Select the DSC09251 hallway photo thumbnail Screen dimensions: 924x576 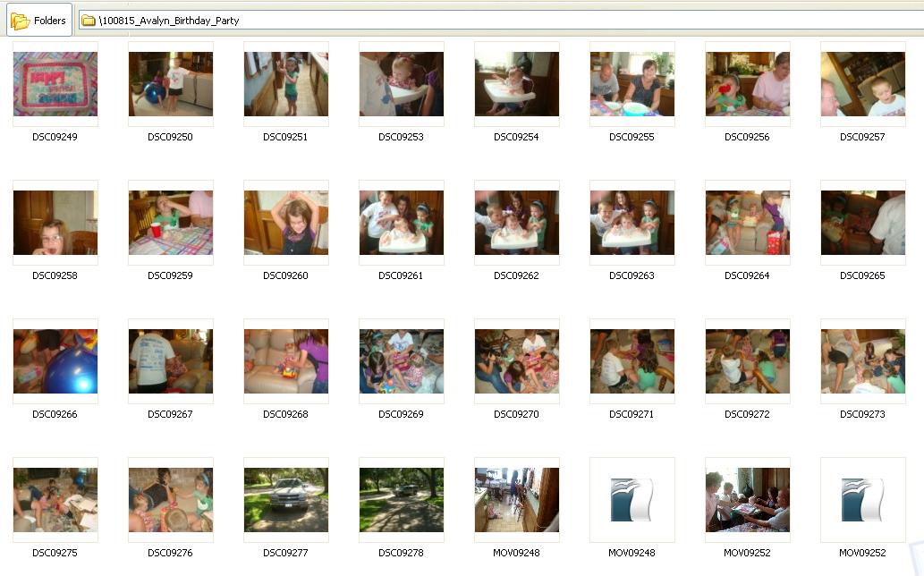286,84
